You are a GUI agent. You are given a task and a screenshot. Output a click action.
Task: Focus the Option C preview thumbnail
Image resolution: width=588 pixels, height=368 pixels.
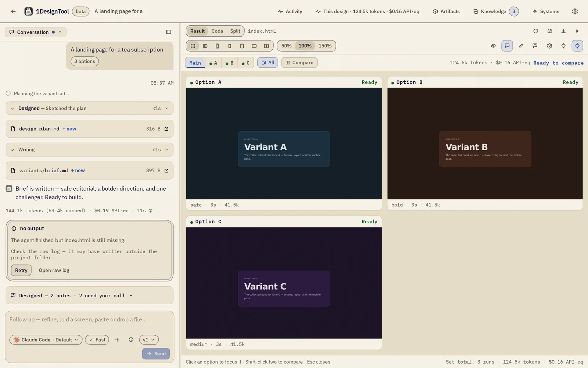pos(284,283)
